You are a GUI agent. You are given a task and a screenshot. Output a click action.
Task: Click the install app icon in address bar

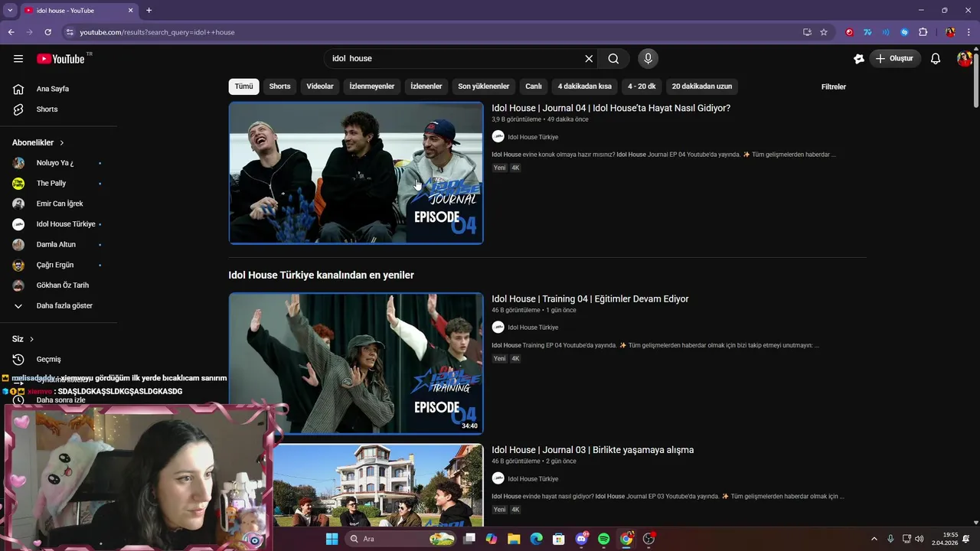click(x=807, y=32)
